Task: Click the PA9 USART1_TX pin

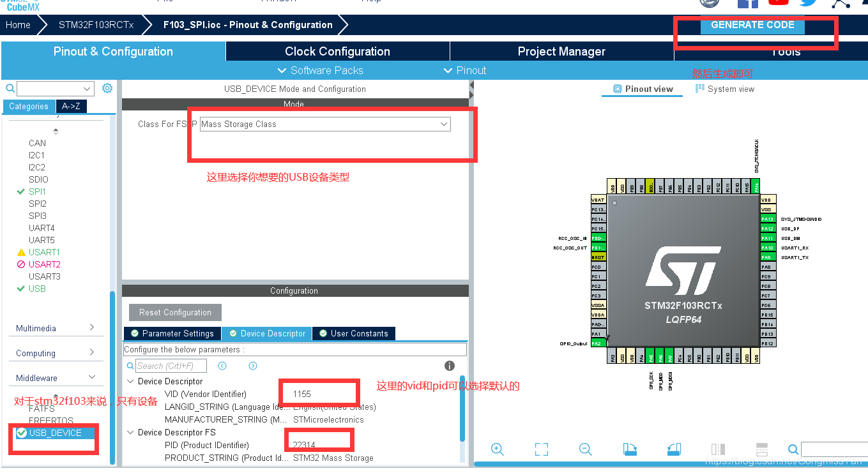Action: (x=768, y=257)
